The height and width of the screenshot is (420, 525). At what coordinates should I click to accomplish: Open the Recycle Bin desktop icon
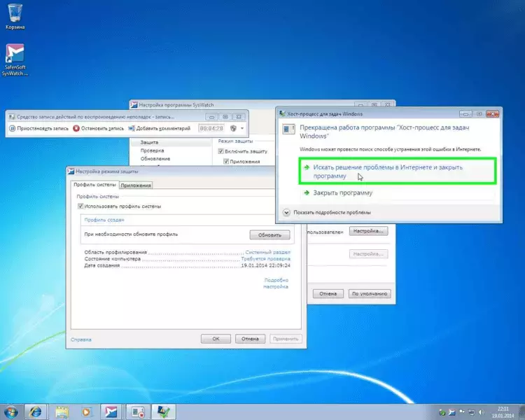pyautogui.click(x=15, y=17)
